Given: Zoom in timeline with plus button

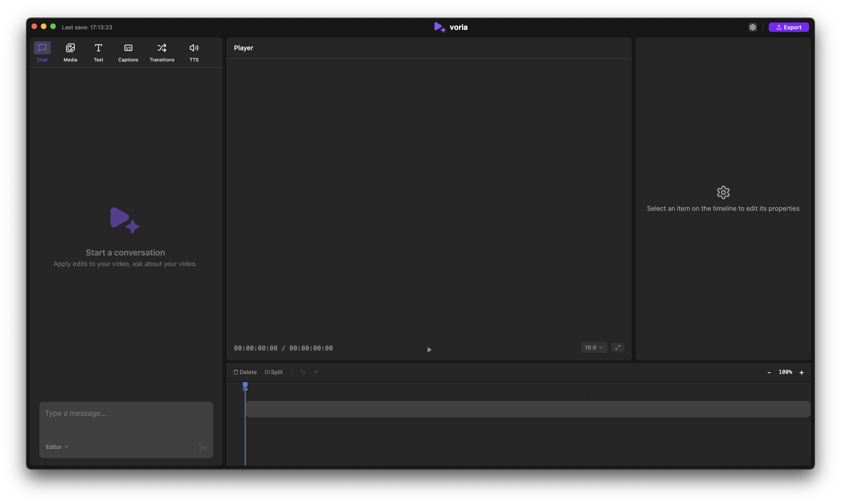Looking at the screenshot, I should pyautogui.click(x=802, y=372).
